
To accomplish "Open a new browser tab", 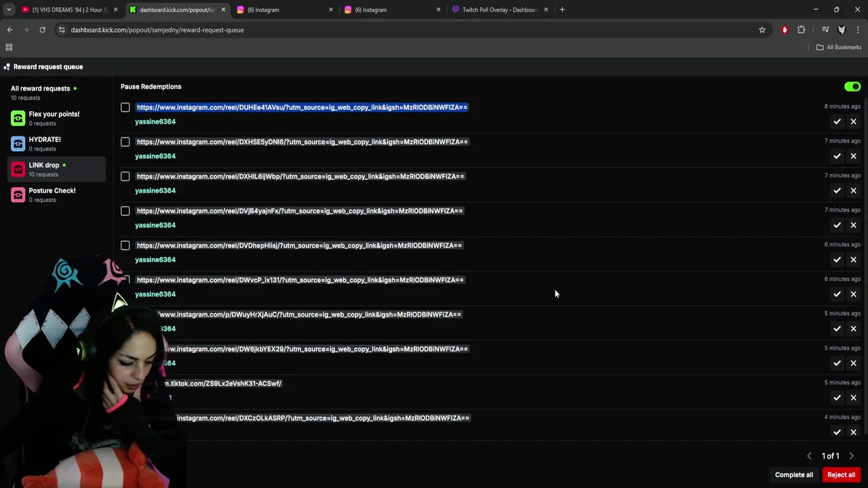I will coord(562,9).
